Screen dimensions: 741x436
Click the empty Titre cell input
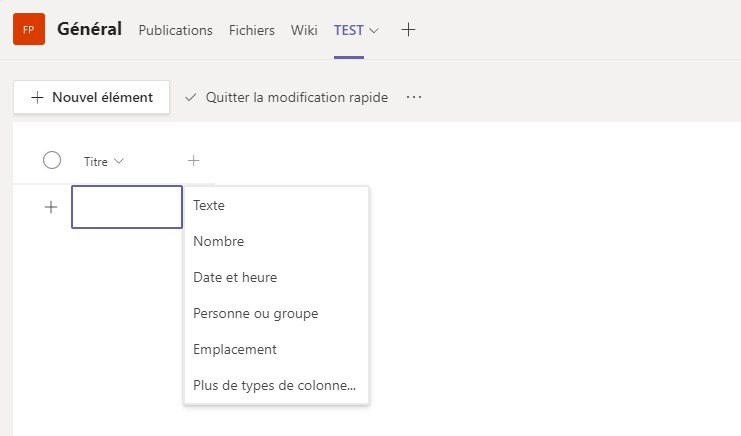(x=127, y=207)
